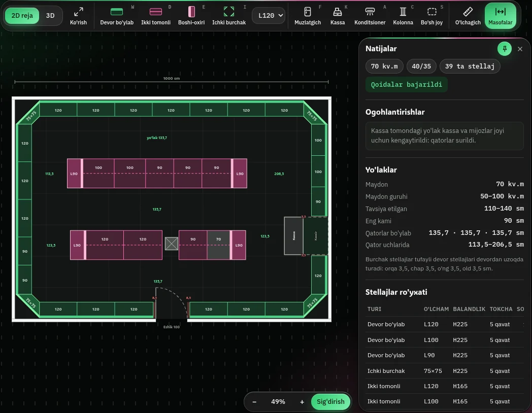
Task: Select the Devor bo'ylab shelf tool
Action: (117, 16)
